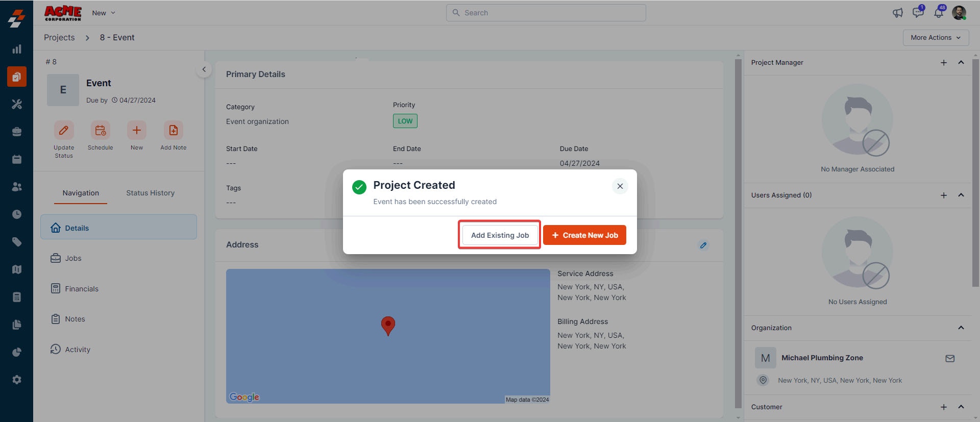Open the chat messages icon
980x422 pixels.
pos(918,12)
